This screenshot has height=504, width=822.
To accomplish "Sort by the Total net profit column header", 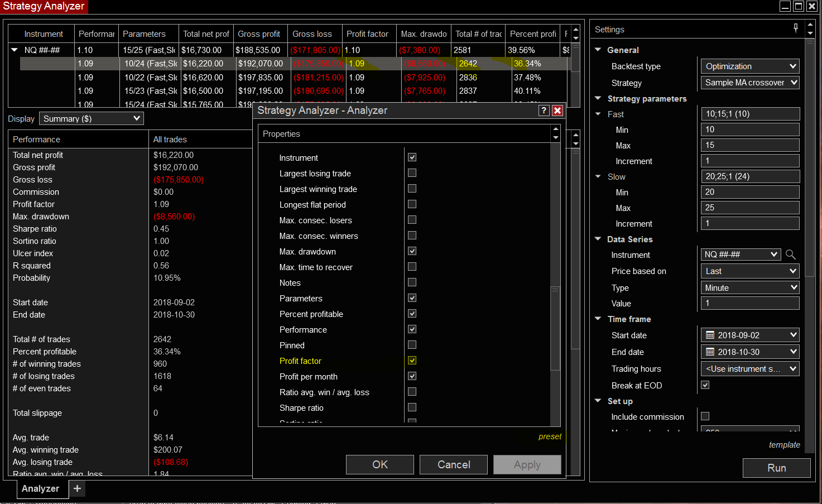I will (x=206, y=34).
